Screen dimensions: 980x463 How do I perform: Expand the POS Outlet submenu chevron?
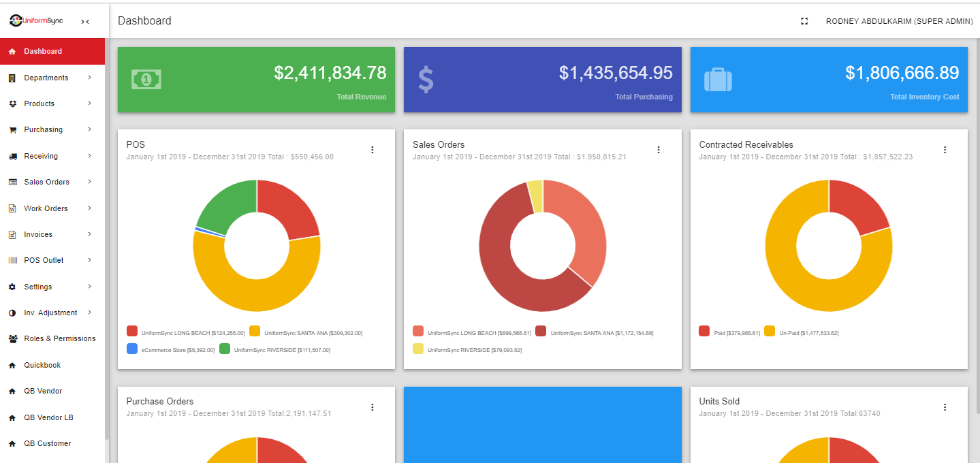(89, 260)
